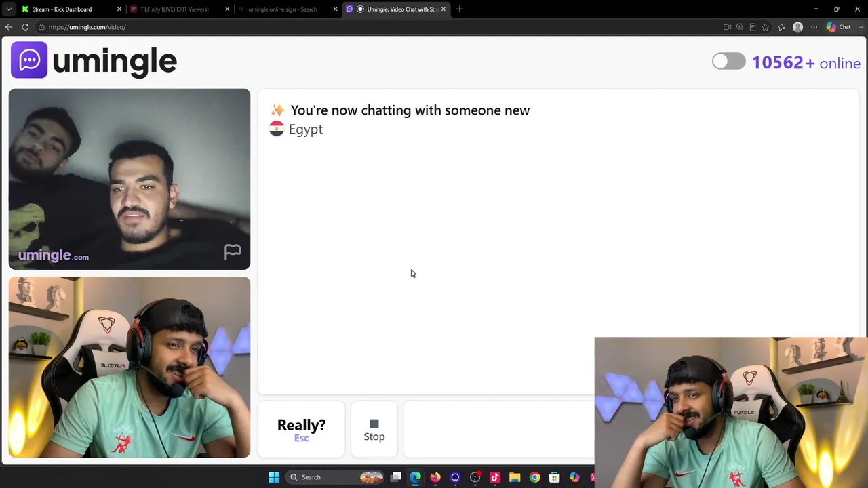Bookmark this page with the star icon
The image size is (868, 488).
coord(766,27)
